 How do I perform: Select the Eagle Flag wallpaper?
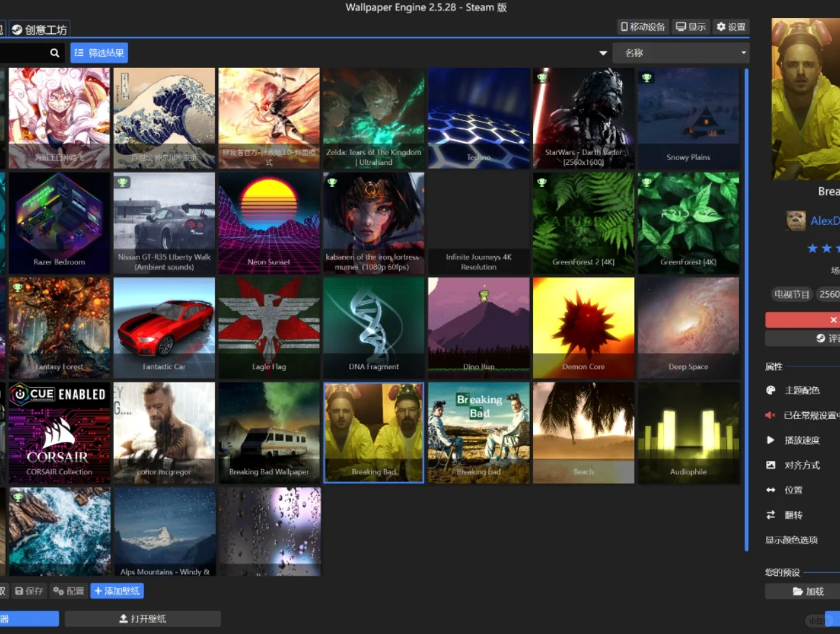270,328
